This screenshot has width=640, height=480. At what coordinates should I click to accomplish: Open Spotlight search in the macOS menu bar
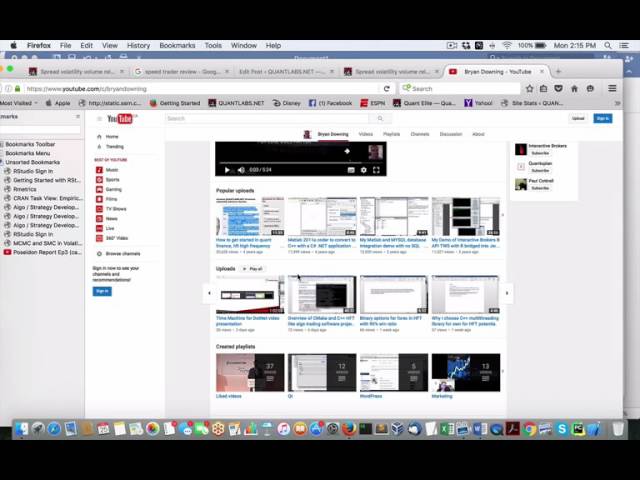[x=608, y=45]
